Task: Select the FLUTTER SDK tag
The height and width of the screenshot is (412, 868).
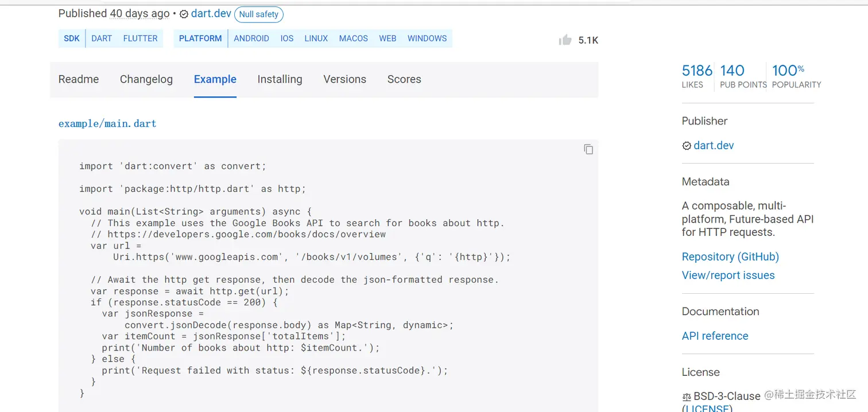Action: point(140,38)
